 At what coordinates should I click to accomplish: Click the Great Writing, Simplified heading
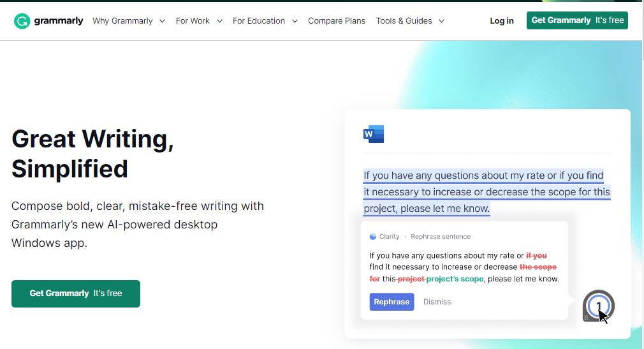[93, 154]
